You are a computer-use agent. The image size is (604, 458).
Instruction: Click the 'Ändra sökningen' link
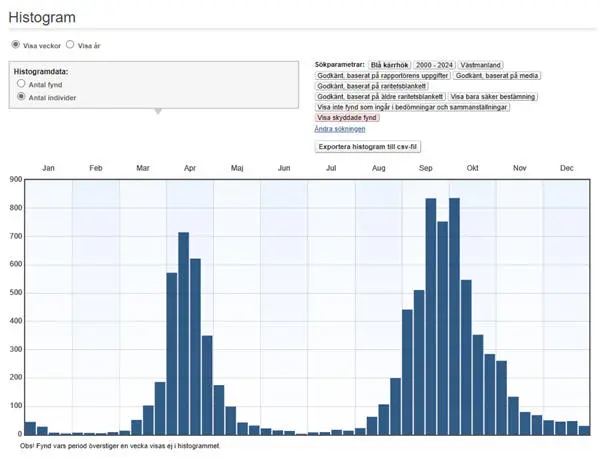339,129
